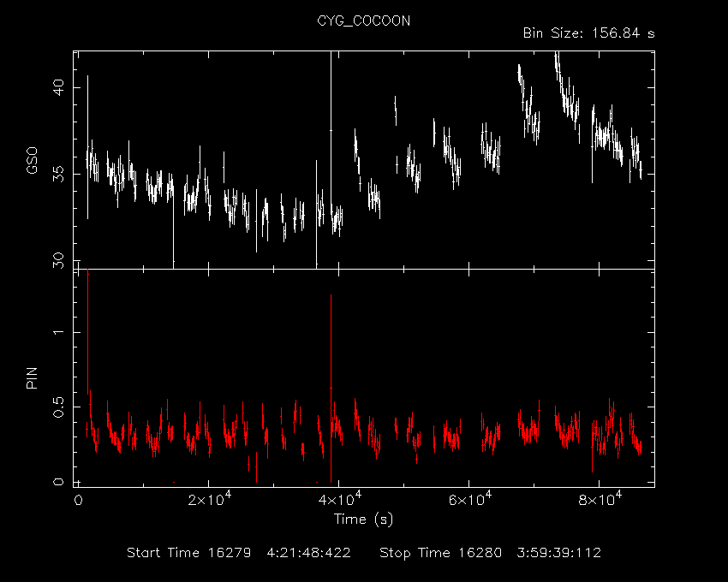Select the Stop Time 16280 text
Screen dimensions: 728x582
pyautogui.click(x=440, y=553)
